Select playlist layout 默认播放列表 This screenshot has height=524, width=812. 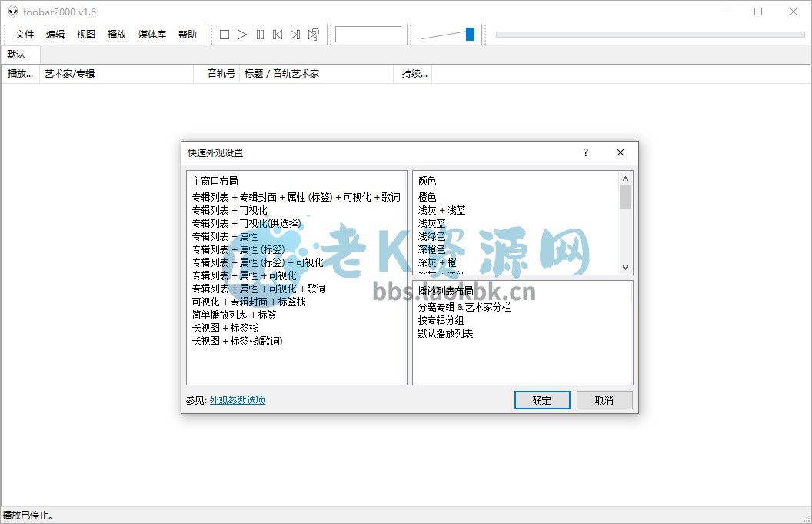446,333
